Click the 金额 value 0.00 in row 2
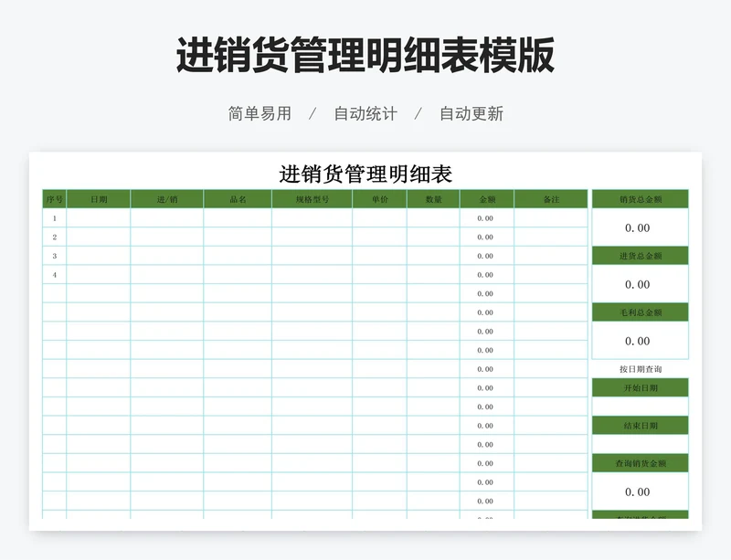Image resolution: width=731 pixels, height=560 pixels. 485,237
